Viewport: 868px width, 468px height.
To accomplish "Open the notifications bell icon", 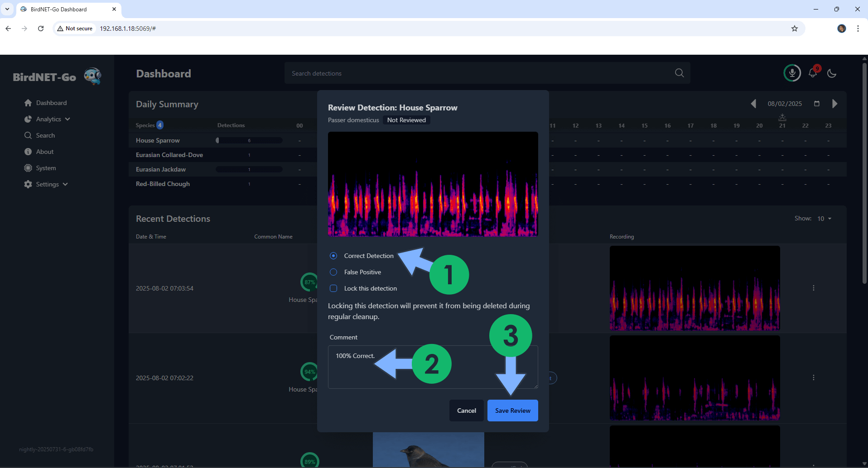I will (813, 73).
